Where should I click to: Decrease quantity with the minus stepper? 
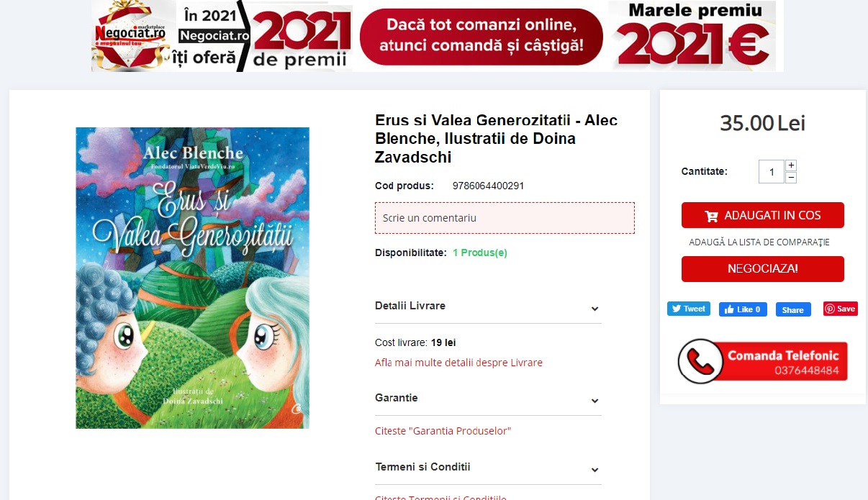coord(791,178)
